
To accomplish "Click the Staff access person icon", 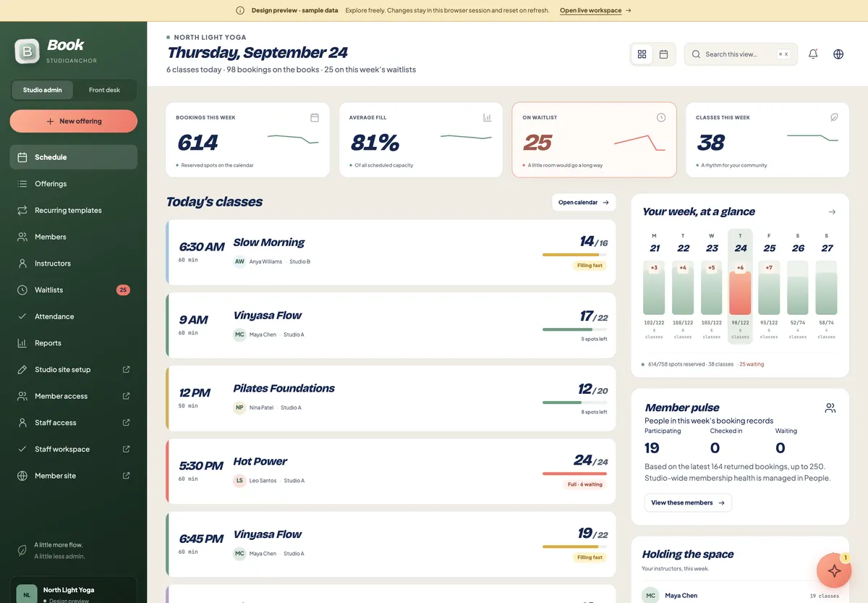I will click(22, 423).
